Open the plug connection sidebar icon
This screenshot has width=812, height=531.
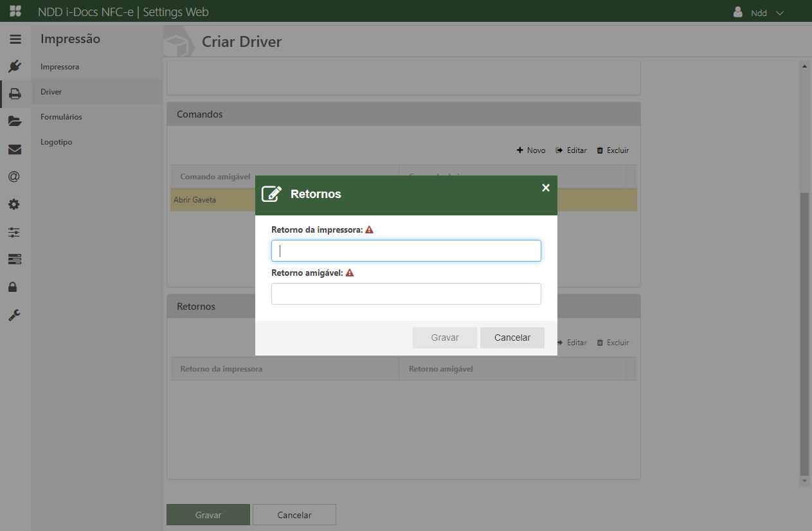pyautogui.click(x=15, y=66)
